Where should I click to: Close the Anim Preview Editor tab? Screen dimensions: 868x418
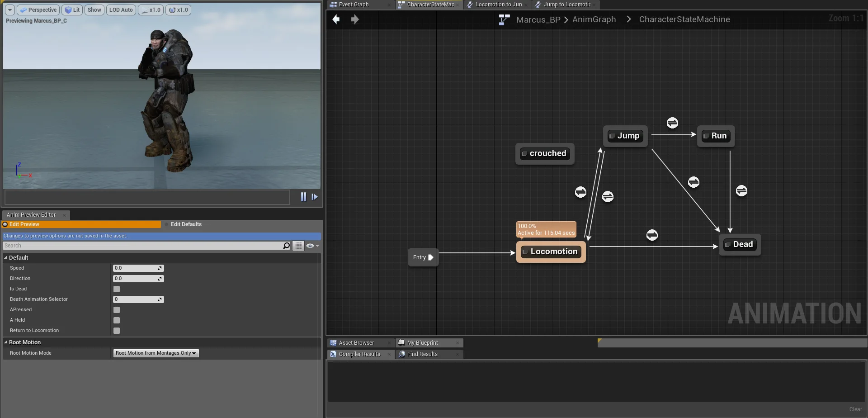click(x=64, y=215)
